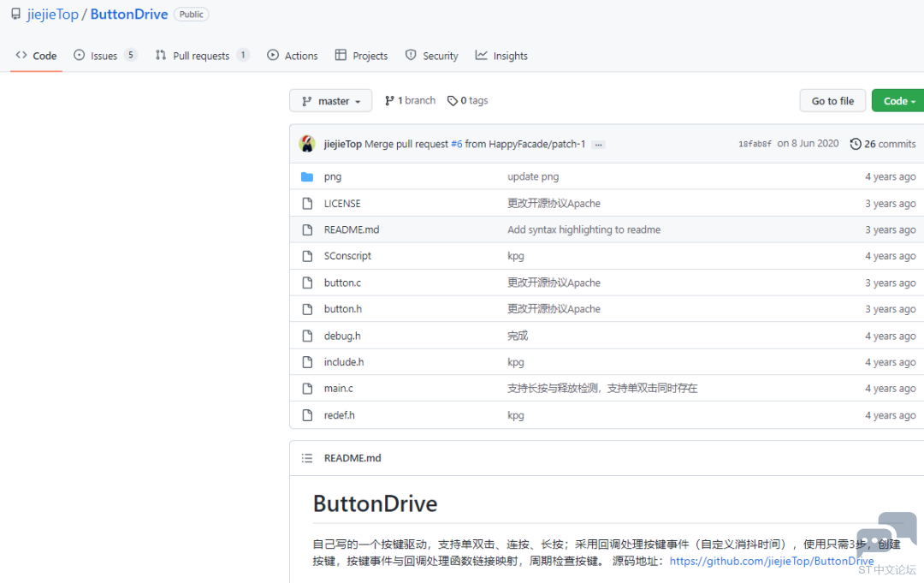
Task: Open the button.h file
Action: (x=343, y=309)
